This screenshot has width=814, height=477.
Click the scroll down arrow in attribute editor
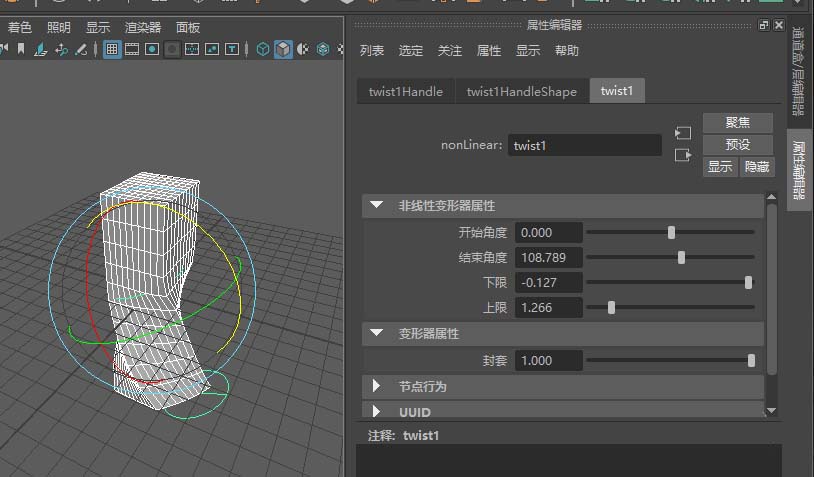[x=771, y=411]
